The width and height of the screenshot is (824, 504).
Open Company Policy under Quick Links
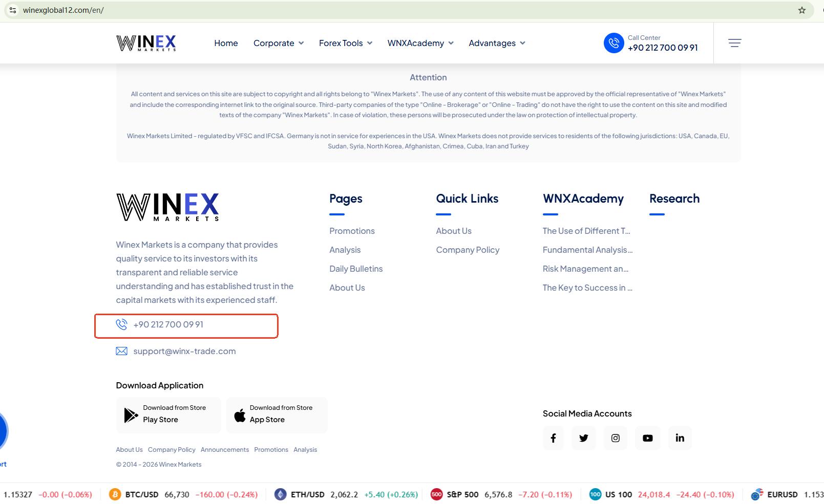coord(468,250)
